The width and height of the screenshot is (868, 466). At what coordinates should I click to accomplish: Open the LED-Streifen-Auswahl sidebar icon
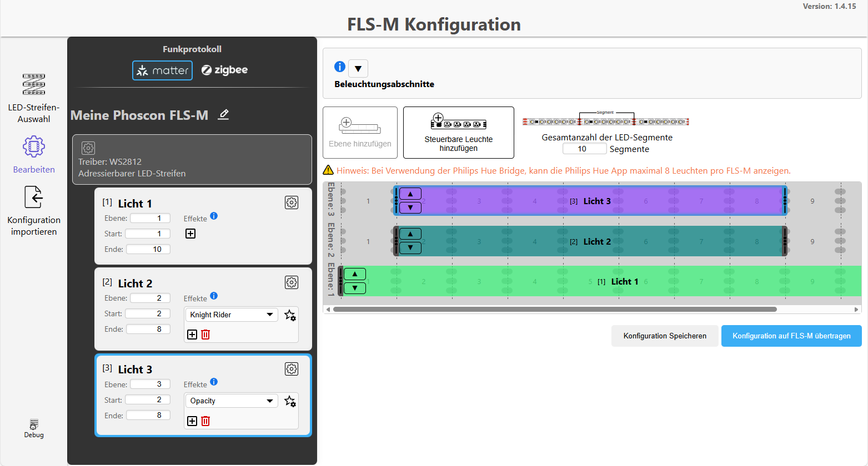point(33,84)
